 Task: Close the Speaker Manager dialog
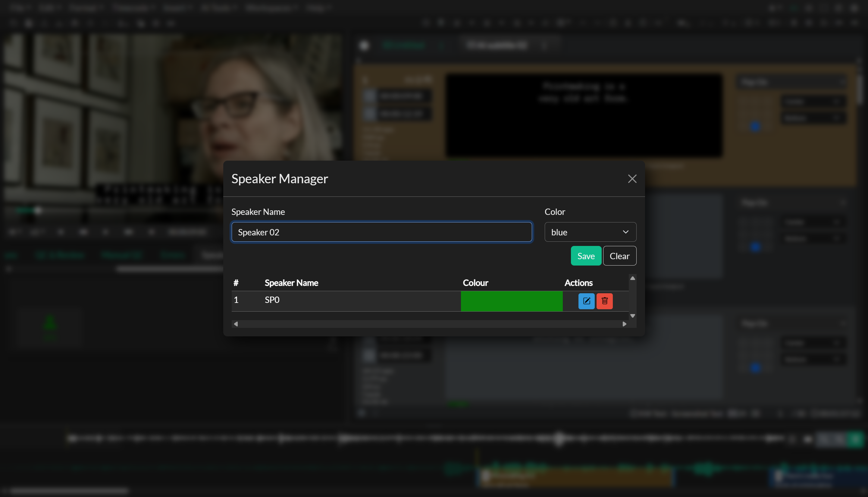point(632,178)
